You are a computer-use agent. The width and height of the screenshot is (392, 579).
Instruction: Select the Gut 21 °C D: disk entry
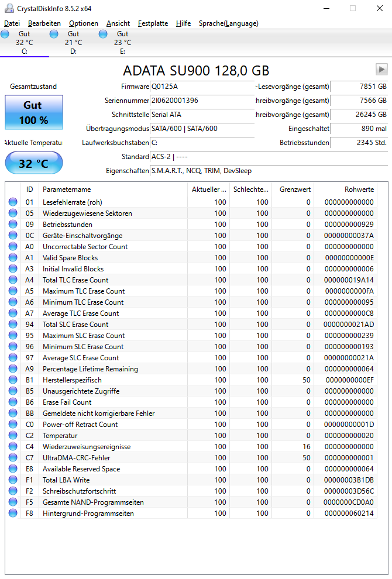(74, 43)
